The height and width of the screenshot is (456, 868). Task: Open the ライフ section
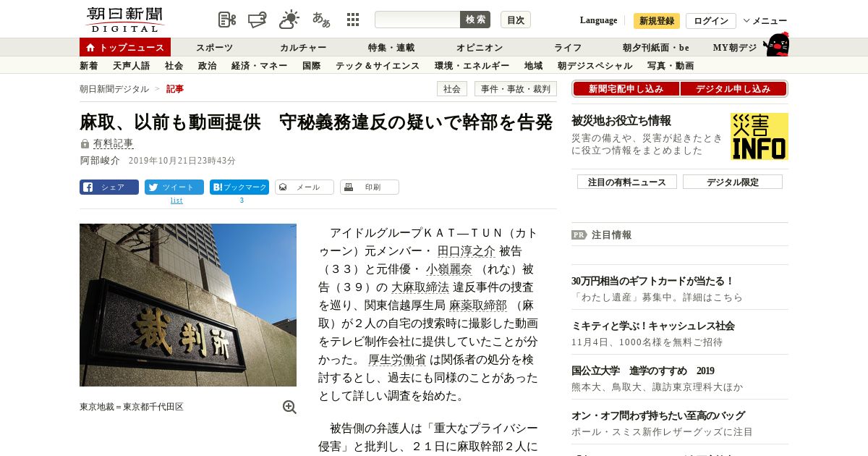pos(568,48)
